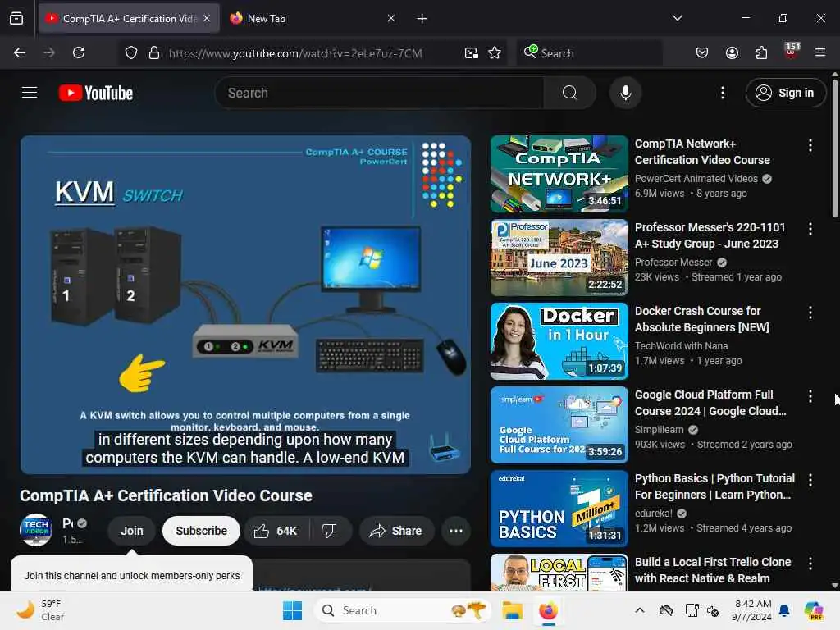
Task: Switch to CompTIA A+ Certification tab
Action: pos(129,18)
